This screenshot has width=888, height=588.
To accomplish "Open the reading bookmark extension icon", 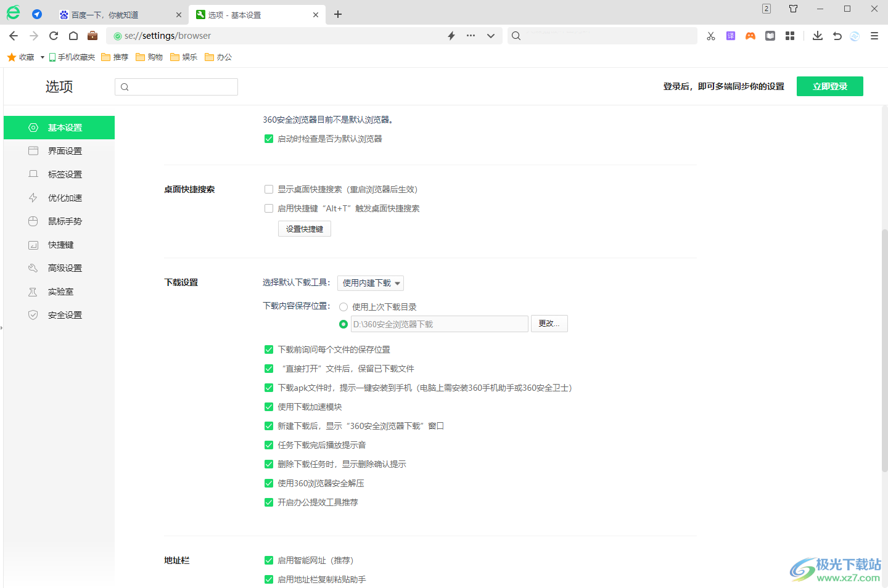I will [x=770, y=36].
